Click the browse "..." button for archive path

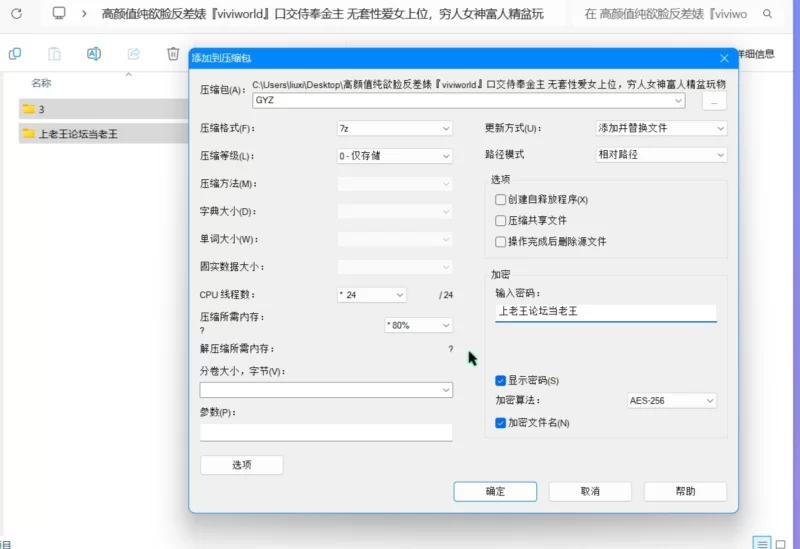pyautogui.click(x=714, y=101)
